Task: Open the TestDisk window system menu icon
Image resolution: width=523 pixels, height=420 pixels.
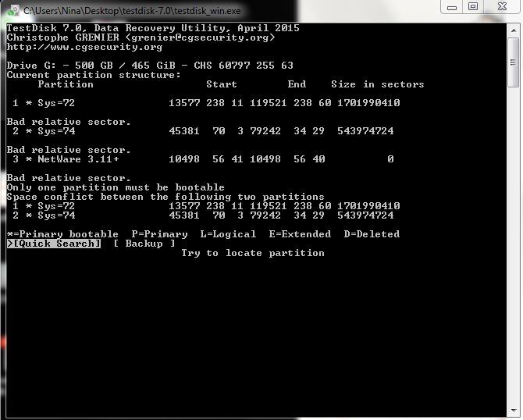Action: (13, 11)
